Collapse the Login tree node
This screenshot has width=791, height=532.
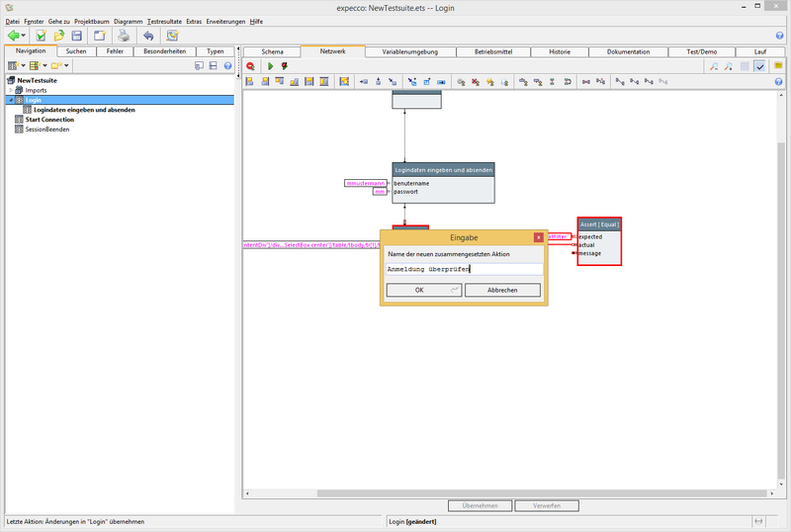pyautogui.click(x=11, y=100)
